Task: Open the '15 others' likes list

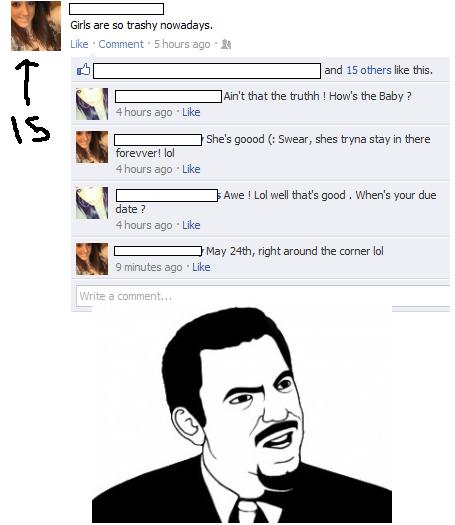Action: click(x=369, y=70)
